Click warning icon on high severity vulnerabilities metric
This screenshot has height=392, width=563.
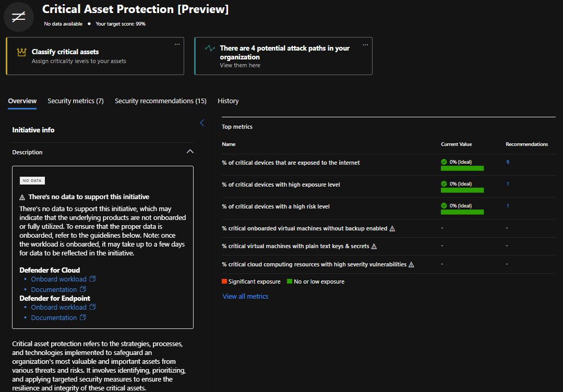[411, 264]
